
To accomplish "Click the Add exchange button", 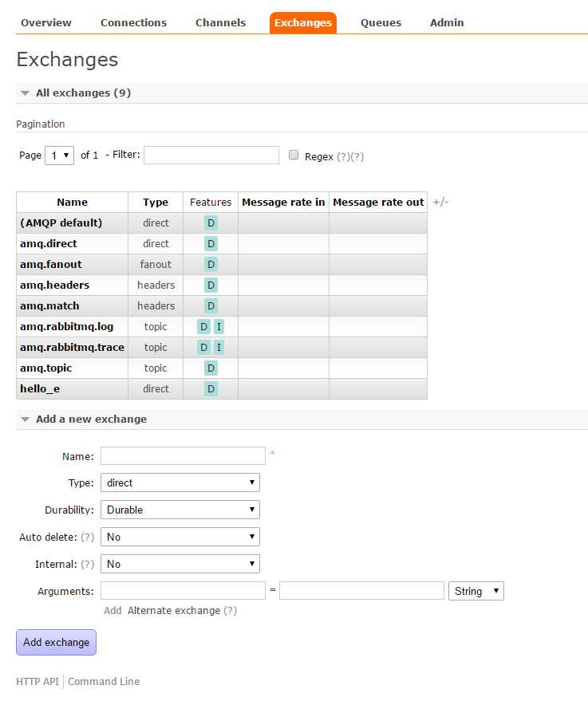I will pos(57,643).
